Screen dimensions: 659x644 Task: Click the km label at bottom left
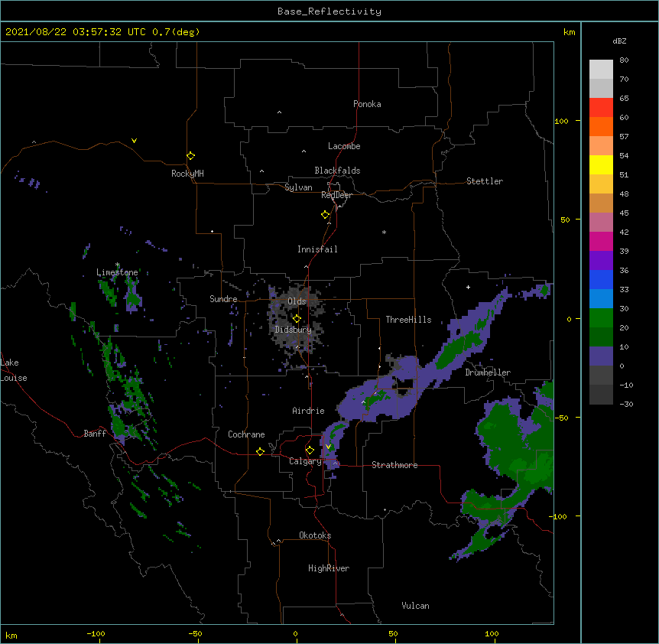[x=11, y=635]
